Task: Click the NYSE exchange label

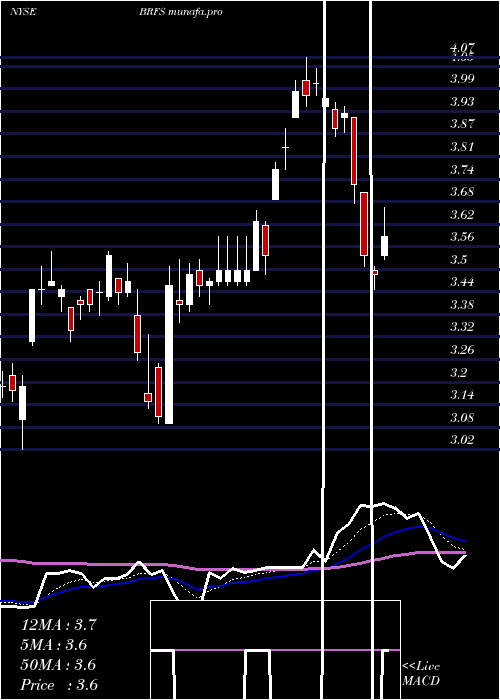Action: (23, 12)
